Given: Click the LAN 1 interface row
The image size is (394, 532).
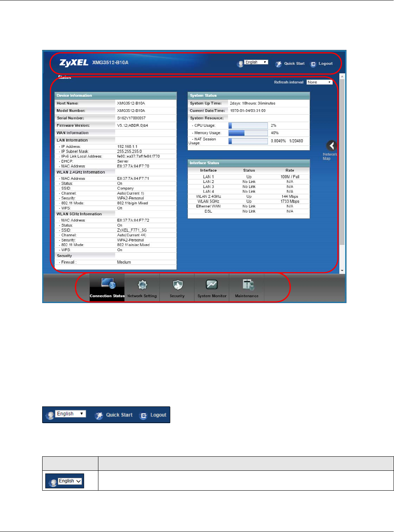Looking at the screenshot, I should pos(249,177).
